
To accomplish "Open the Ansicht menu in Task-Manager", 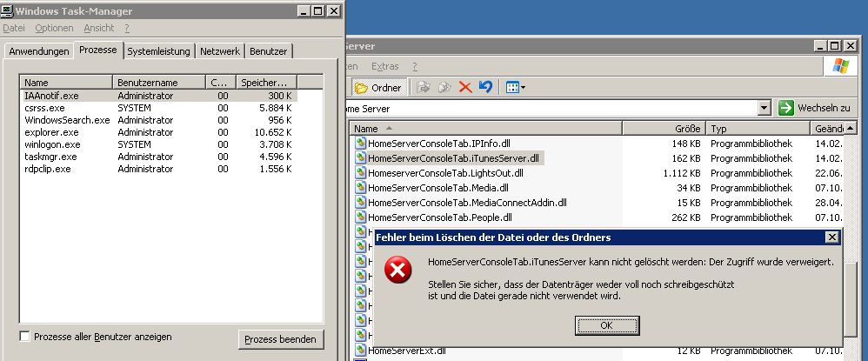I will 99,28.
